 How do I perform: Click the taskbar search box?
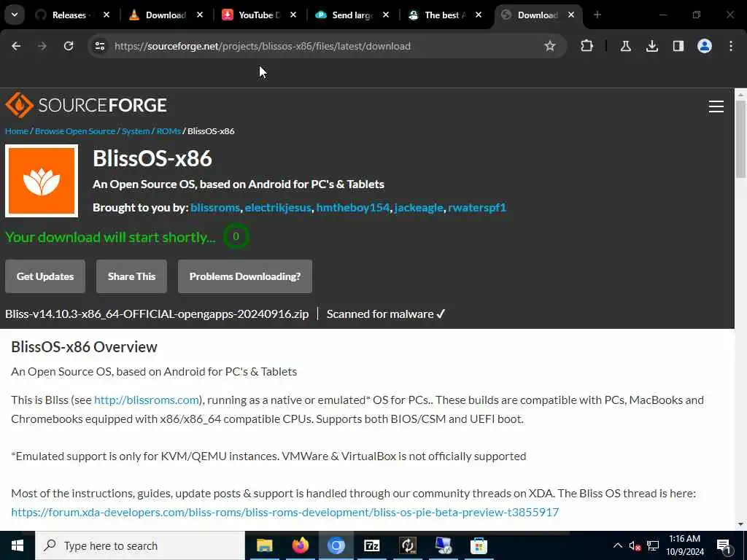coord(140,545)
